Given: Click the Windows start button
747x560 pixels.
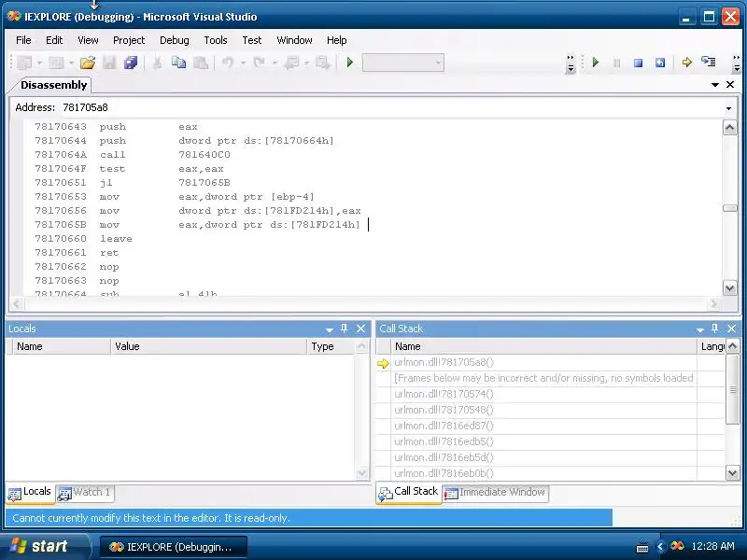Looking at the screenshot, I should point(45,546).
